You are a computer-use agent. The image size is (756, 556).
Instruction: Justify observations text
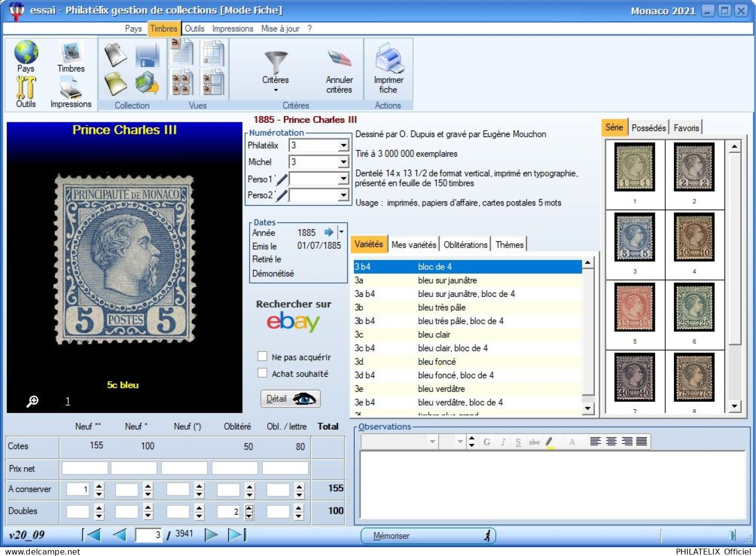click(x=642, y=441)
